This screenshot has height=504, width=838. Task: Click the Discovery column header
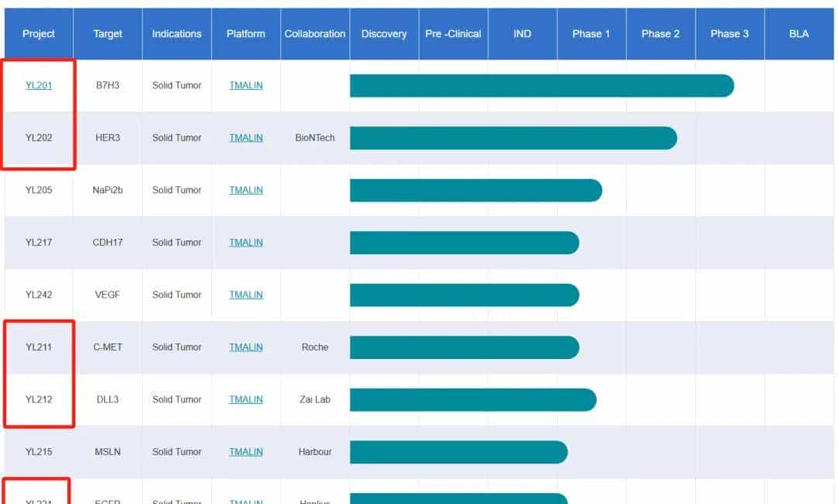(x=384, y=33)
